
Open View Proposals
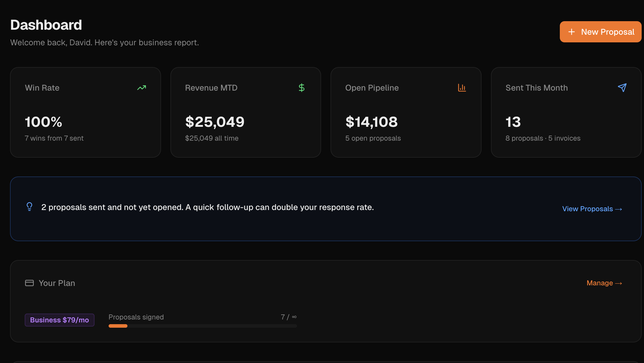coord(587,209)
